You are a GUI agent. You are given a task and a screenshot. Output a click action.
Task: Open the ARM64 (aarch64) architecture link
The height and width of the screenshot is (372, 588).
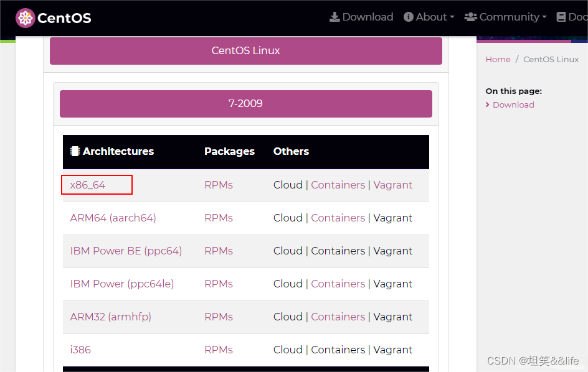[113, 218]
